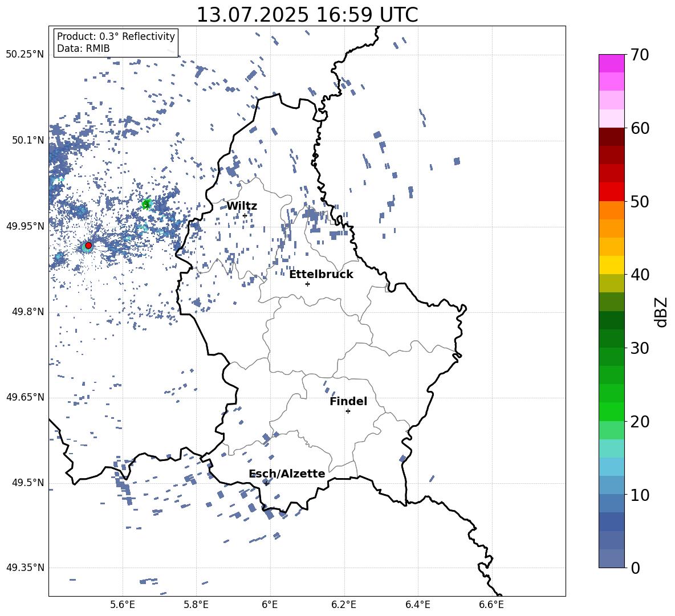Screen dimensions: 675x616
Task: Pick the orange colorbar swatch below 50
Action: 612,210
